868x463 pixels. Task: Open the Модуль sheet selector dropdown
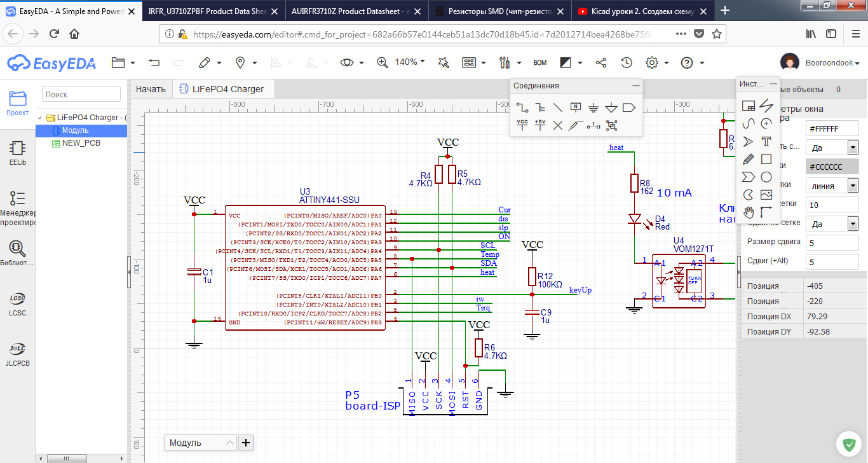[x=200, y=443]
